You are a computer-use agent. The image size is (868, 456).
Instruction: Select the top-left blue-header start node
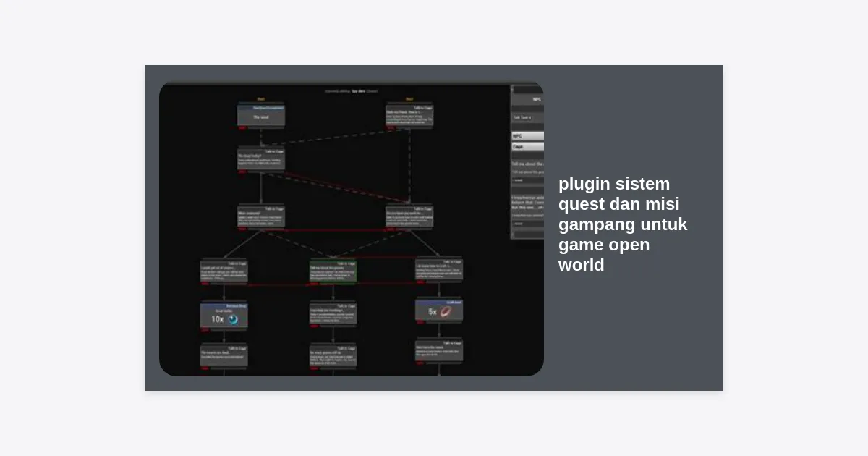pos(261,114)
